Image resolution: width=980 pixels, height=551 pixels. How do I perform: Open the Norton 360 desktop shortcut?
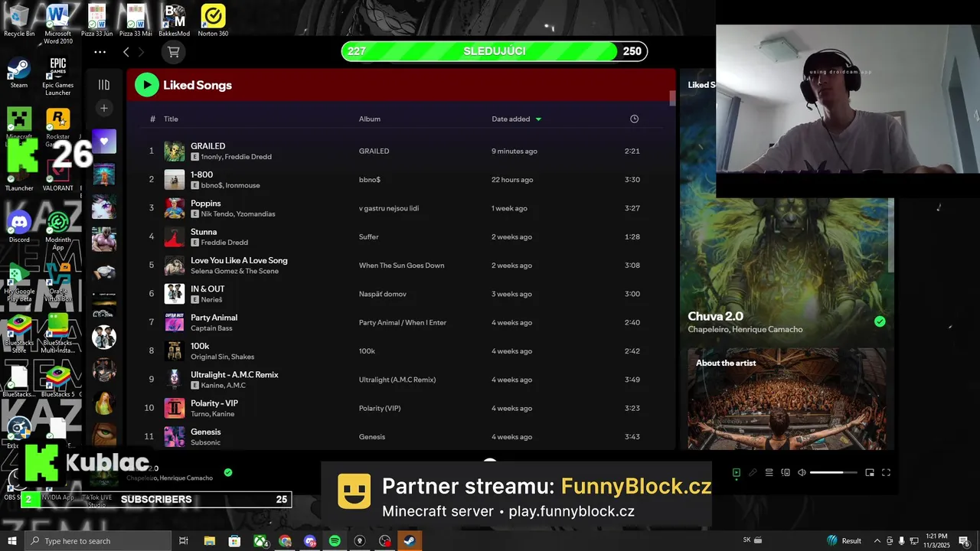click(x=213, y=21)
